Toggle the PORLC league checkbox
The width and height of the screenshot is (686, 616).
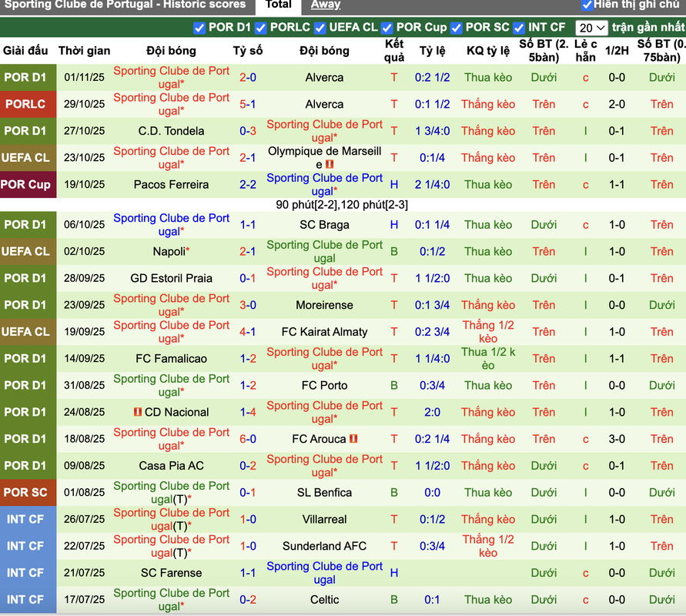(x=261, y=28)
